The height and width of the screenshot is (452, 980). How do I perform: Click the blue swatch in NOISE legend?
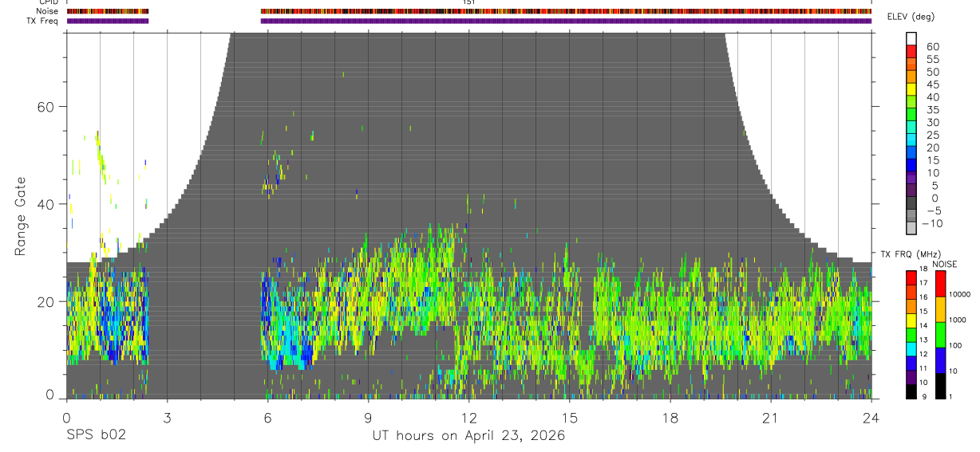point(940,360)
